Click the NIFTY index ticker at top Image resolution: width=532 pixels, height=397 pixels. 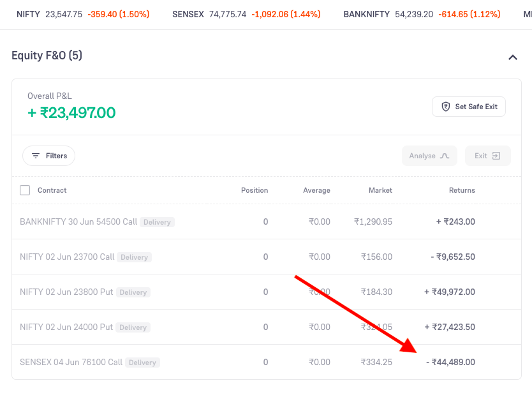point(83,14)
